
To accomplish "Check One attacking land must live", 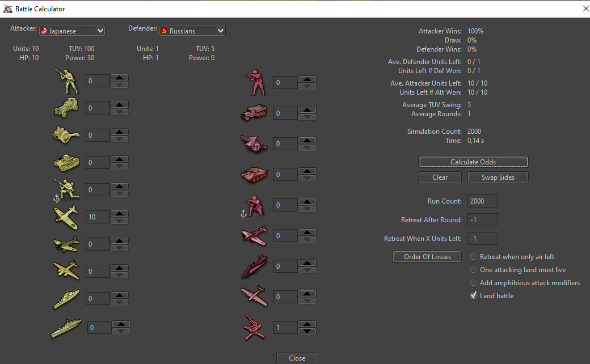I will [474, 270].
